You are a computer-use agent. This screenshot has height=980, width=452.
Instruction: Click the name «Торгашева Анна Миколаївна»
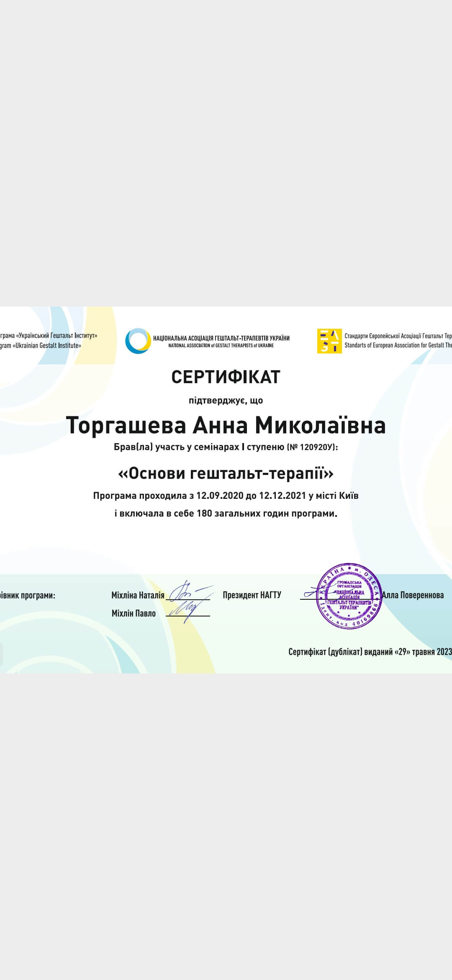(226, 425)
